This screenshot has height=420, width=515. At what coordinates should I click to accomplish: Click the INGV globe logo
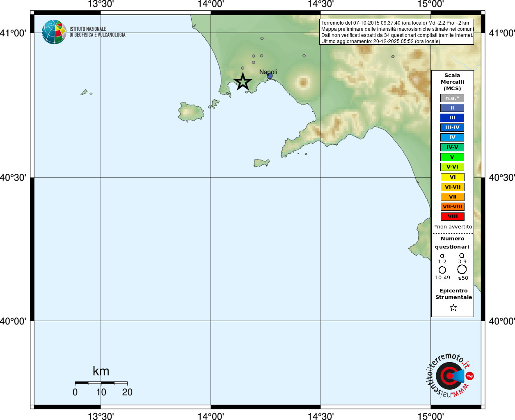point(54,32)
